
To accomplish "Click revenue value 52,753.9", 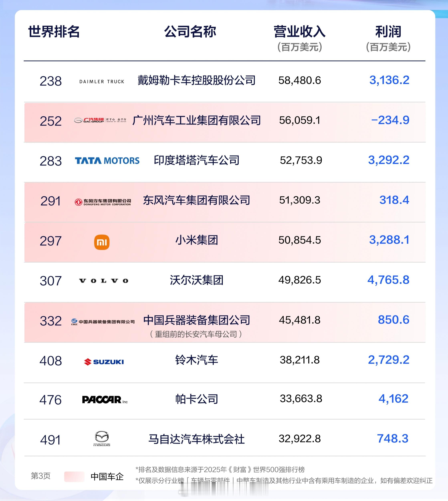I will (301, 161).
